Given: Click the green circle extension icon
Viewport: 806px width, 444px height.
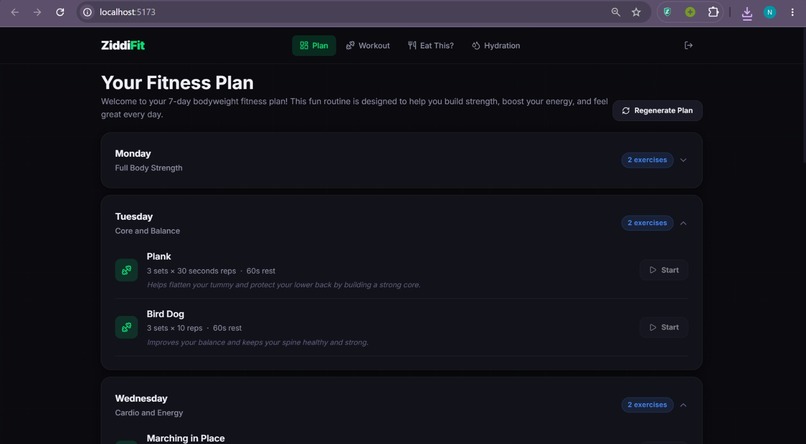Looking at the screenshot, I should coord(690,12).
